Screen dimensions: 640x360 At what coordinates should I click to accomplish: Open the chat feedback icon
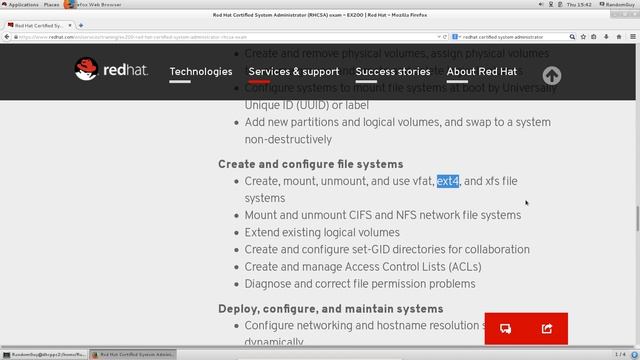(x=505, y=329)
